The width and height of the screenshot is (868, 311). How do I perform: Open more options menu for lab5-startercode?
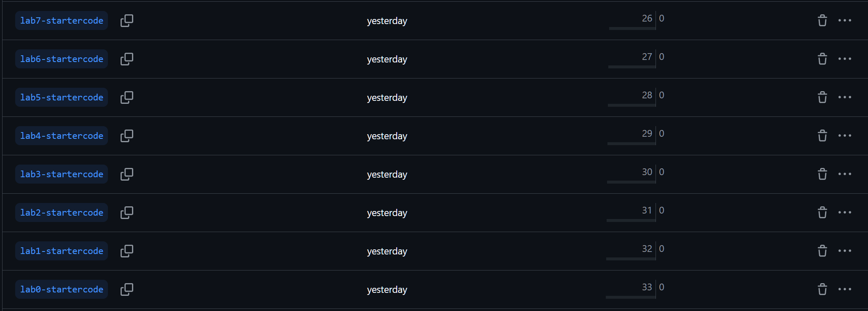[x=844, y=97]
